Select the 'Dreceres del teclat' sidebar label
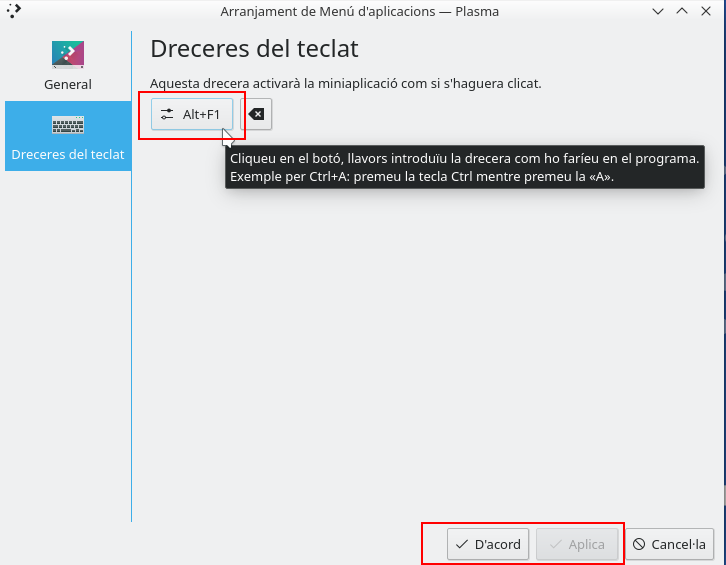The height and width of the screenshot is (565, 726). point(68,155)
